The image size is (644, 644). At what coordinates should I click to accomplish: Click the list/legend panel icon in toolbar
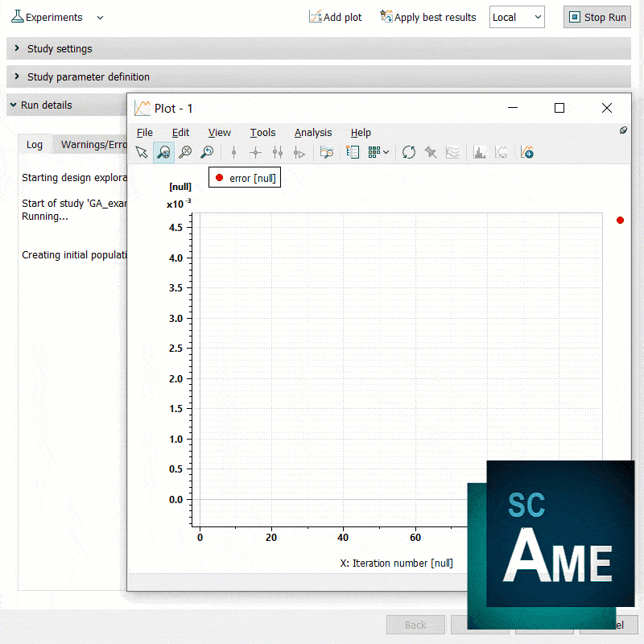(353, 152)
